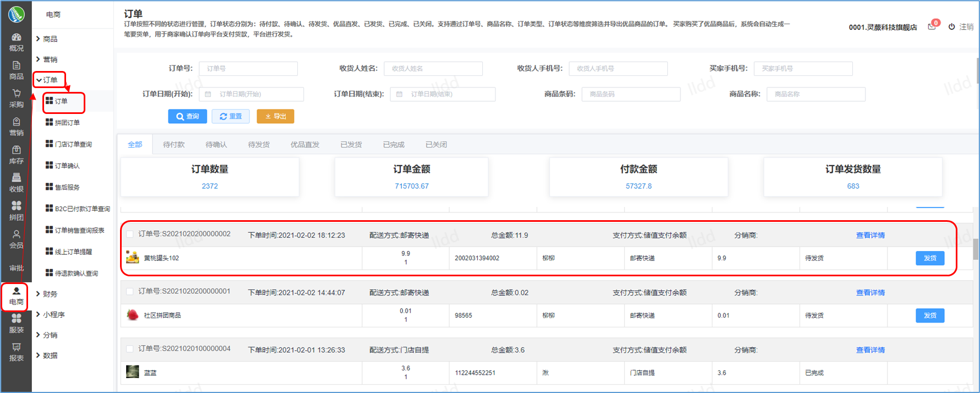Switch to the 已完成 tab
Screen dimensions: 980x393
pos(394,145)
